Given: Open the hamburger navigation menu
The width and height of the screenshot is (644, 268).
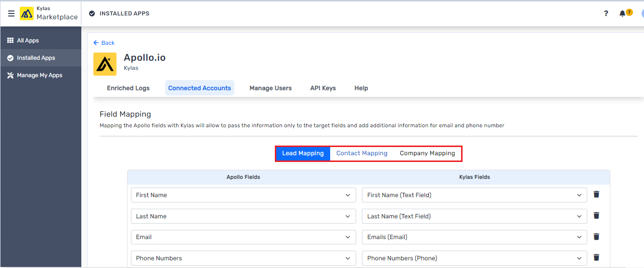Looking at the screenshot, I should click(11, 13).
